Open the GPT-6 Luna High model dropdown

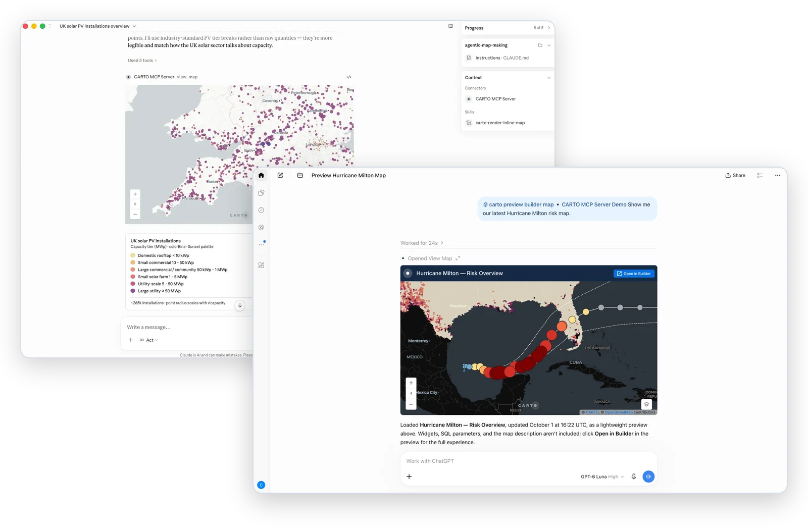[x=602, y=476]
